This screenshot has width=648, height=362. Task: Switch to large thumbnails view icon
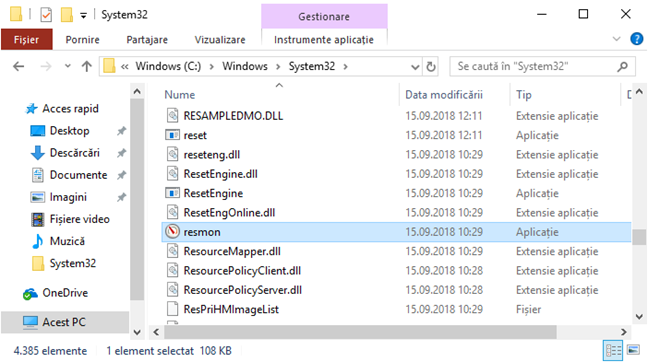pos(633,350)
